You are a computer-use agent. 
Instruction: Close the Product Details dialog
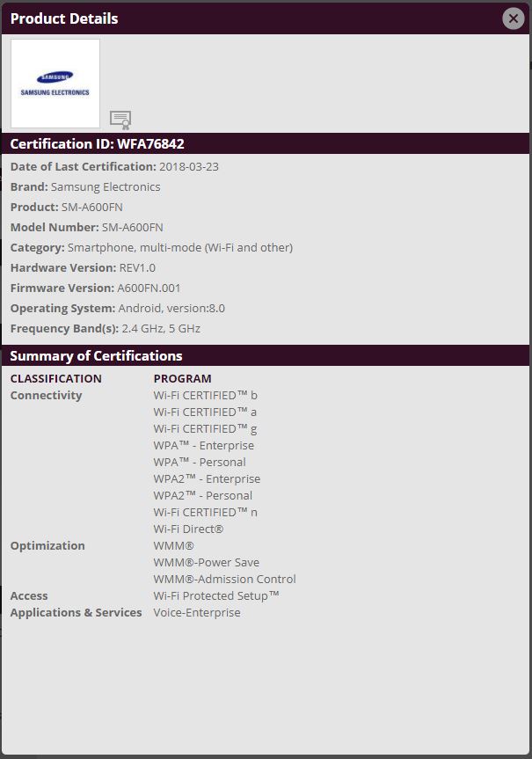pyautogui.click(x=513, y=18)
